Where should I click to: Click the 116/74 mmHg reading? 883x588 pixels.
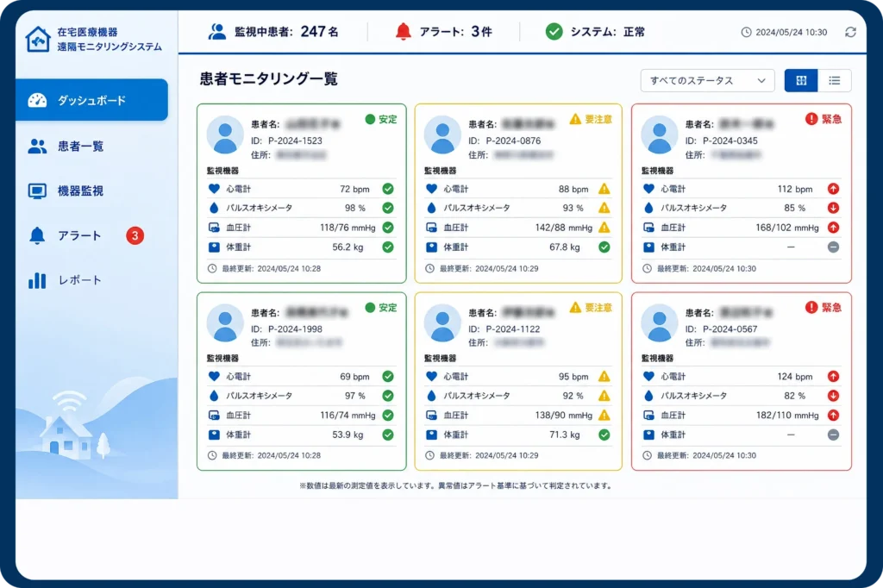point(348,415)
